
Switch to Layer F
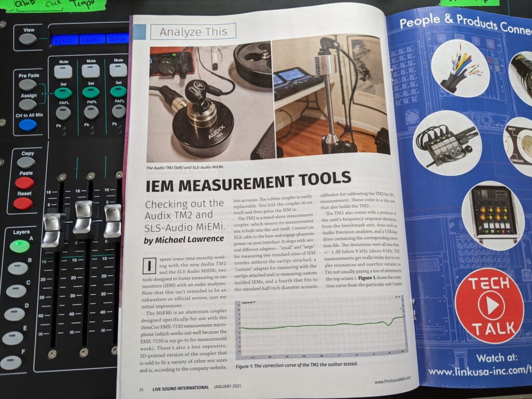(x=10, y=363)
